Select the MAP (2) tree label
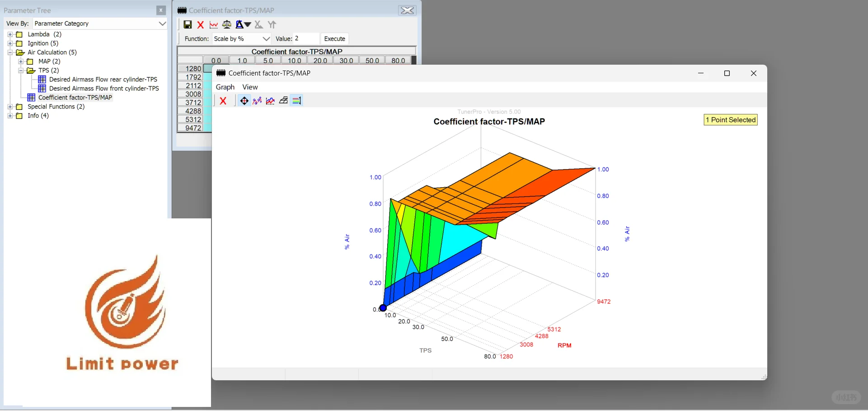Image resolution: width=868 pixels, height=411 pixels. (49, 61)
